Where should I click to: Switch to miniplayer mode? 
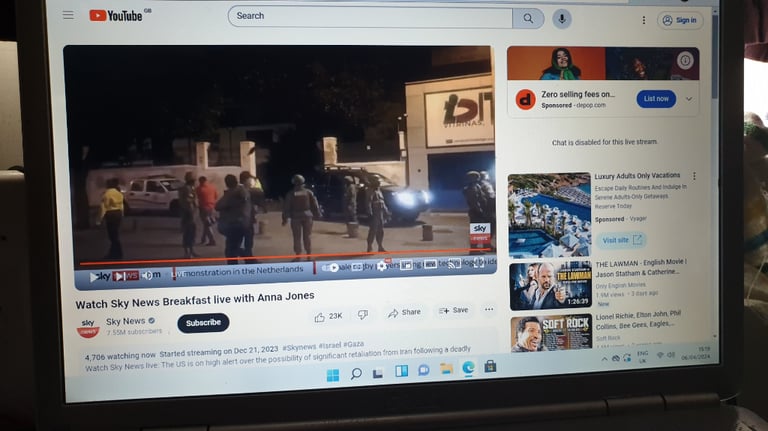point(406,265)
